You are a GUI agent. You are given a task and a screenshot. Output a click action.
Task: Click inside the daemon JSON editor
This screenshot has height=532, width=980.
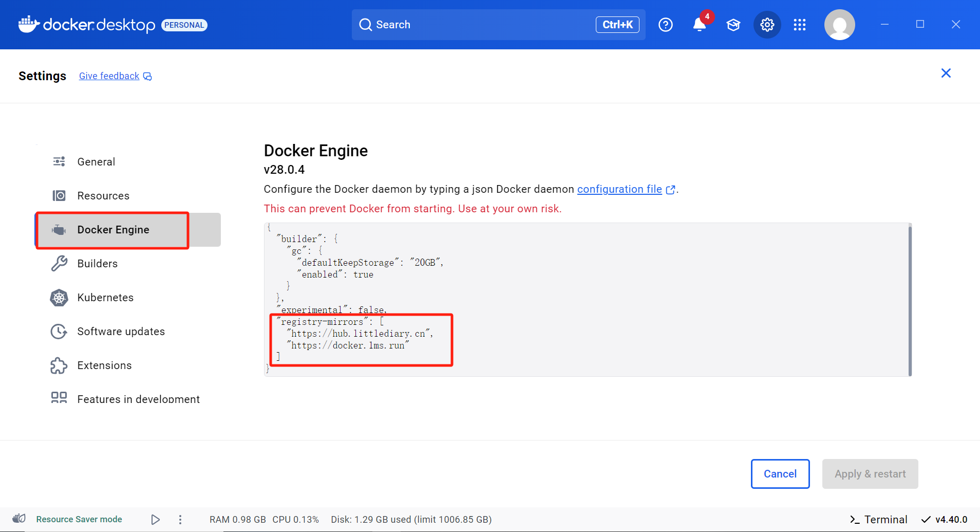pos(588,300)
